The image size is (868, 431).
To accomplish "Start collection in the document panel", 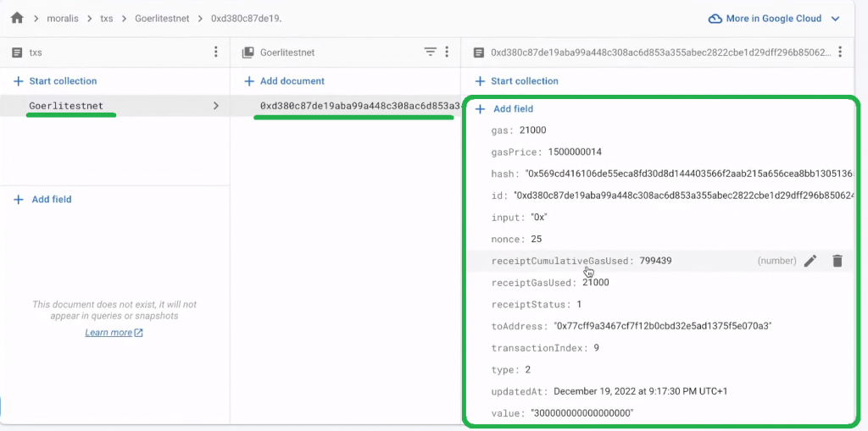I will (517, 80).
